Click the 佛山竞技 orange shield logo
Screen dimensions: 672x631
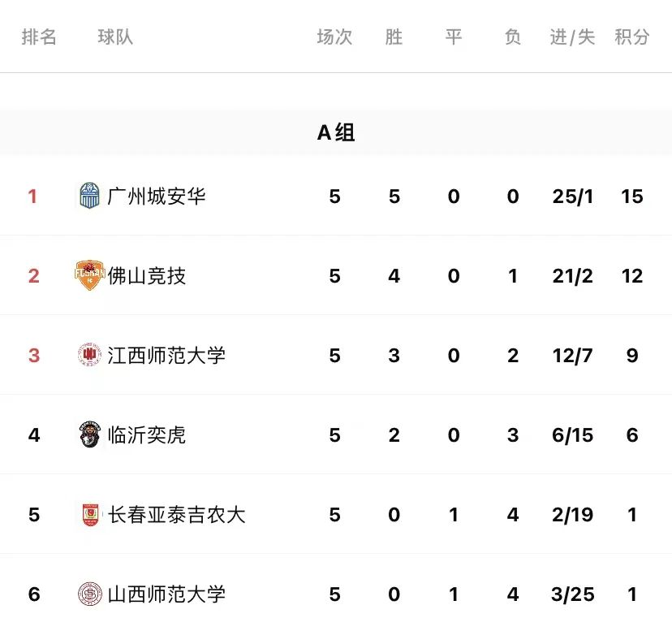(x=89, y=275)
